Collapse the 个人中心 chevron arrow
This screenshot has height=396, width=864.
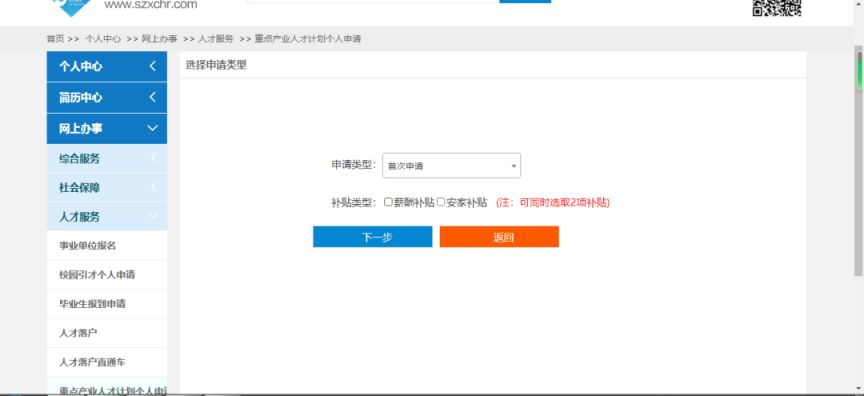tap(153, 67)
